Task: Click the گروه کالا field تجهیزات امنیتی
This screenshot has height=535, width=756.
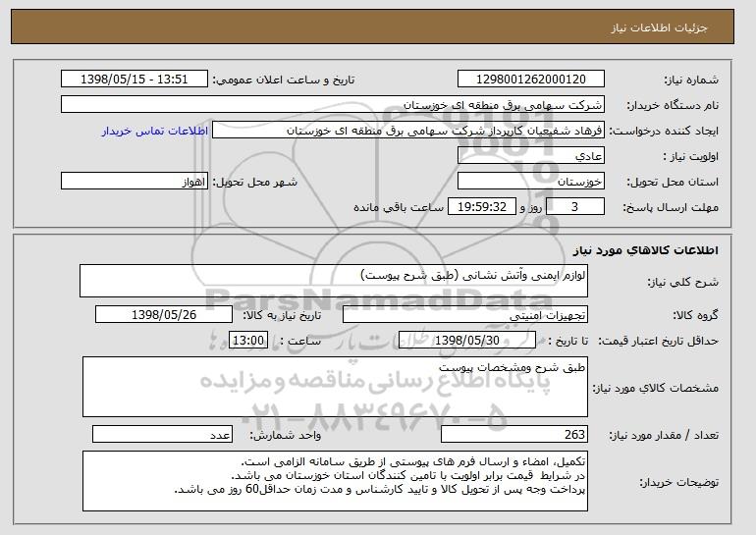Action: tap(465, 315)
